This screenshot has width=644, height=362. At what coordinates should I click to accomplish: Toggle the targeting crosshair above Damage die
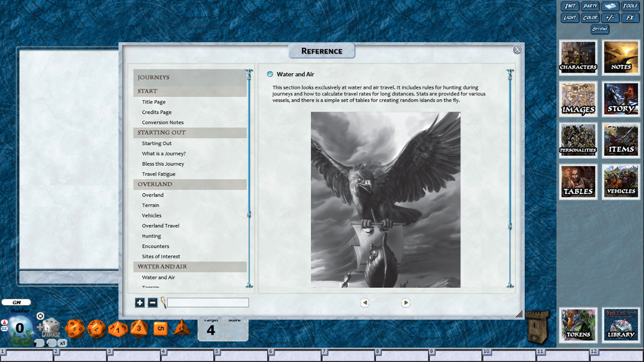coord(40,316)
